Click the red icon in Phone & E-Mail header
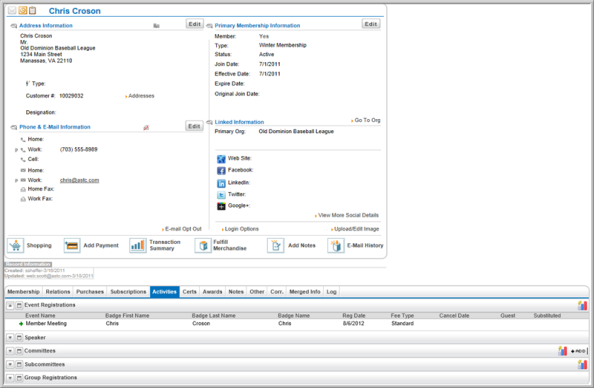The height and width of the screenshot is (388, 594). (146, 128)
